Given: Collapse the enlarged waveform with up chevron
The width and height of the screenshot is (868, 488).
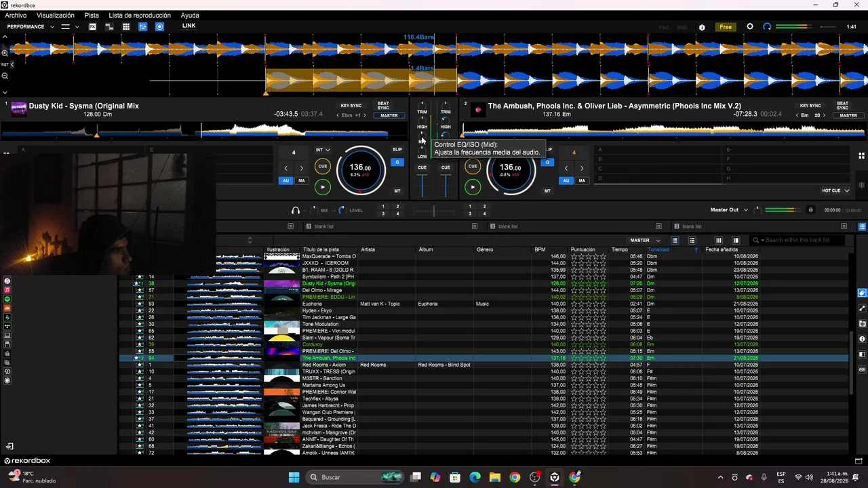Looking at the screenshot, I should coord(5,37).
